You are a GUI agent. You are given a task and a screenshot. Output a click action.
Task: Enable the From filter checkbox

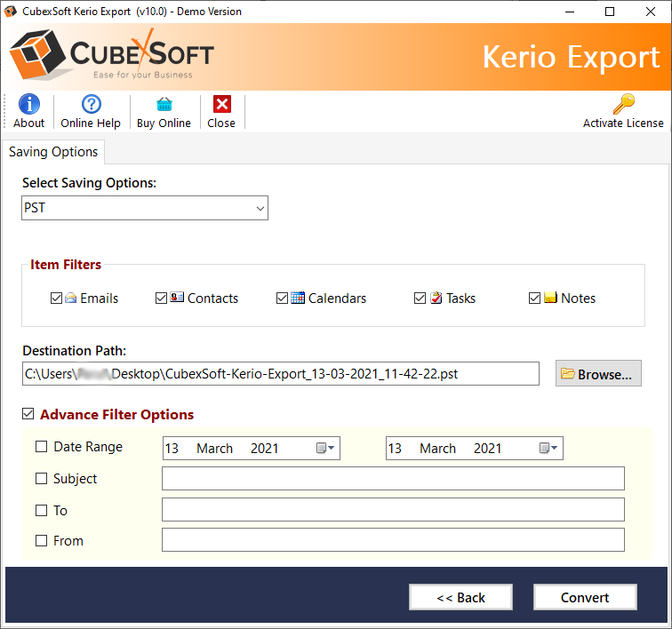tap(41, 541)
